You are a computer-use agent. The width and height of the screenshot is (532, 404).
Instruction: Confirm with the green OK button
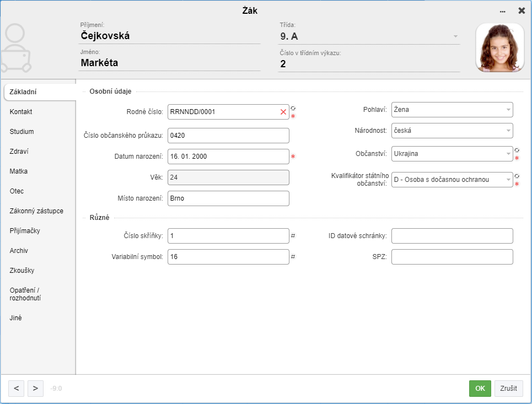(480, 389)
